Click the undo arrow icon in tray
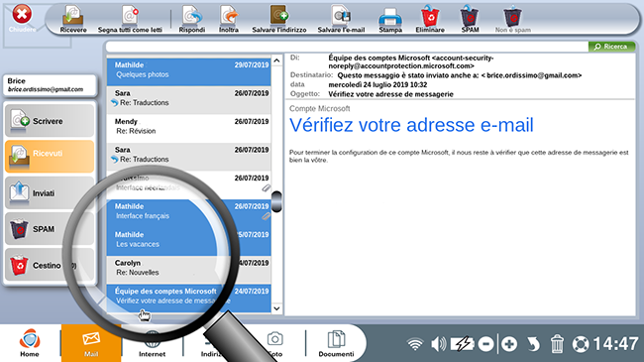The height and width of the screenshot is (362, 644). click(533, 344)
